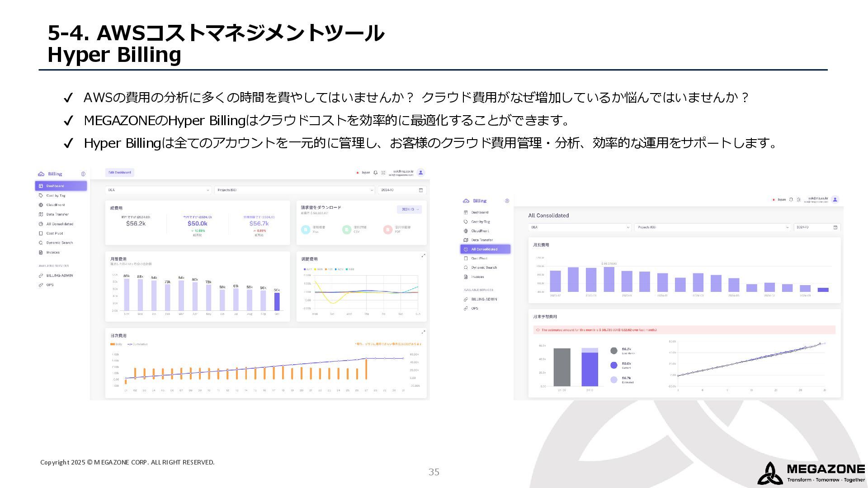Toggle light theme sun icon in All Consolidated header
The width and height of the screenshot is (868, 488).
(x=798, y=199)
